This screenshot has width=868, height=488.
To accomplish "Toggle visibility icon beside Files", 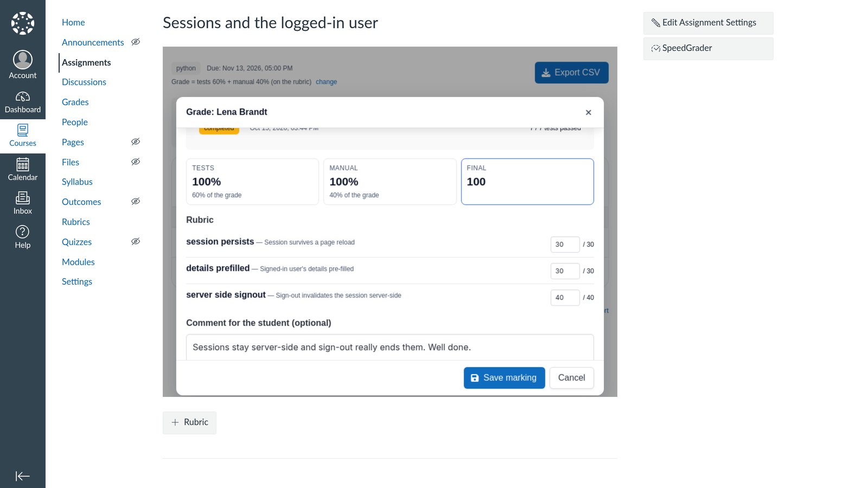I will coord(136,162).
